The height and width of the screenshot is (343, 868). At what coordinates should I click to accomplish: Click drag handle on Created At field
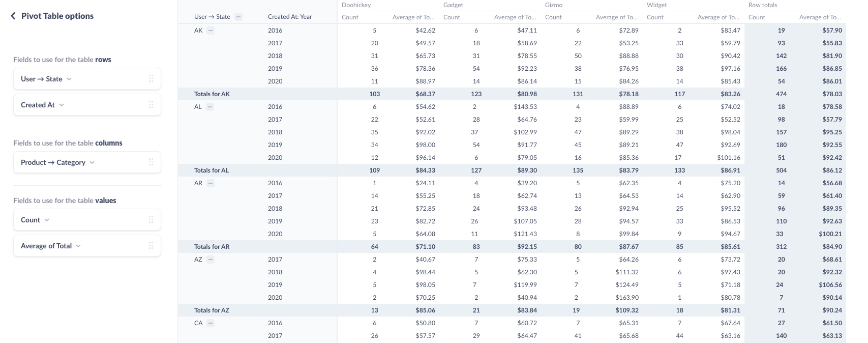[151, 105]
